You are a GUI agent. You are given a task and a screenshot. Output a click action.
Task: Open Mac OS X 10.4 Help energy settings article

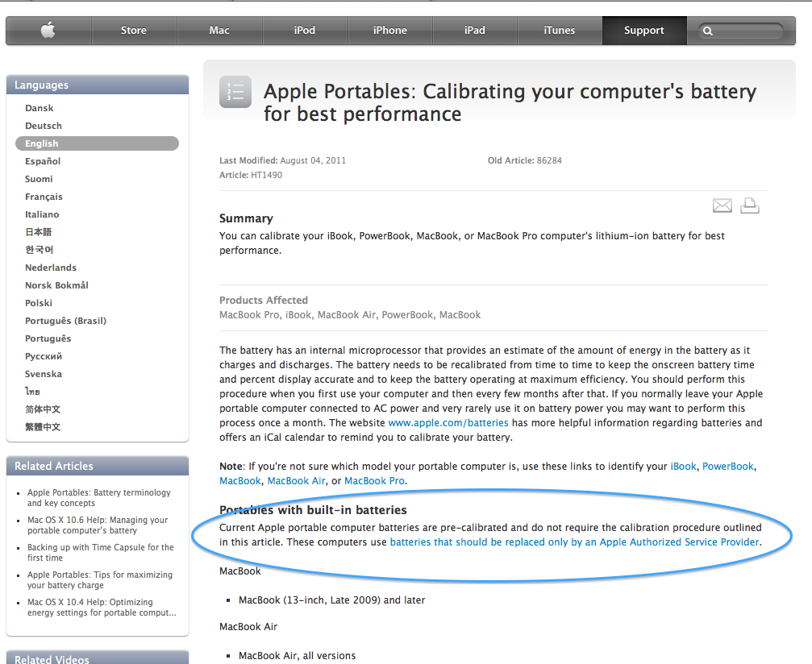point(102,607)
